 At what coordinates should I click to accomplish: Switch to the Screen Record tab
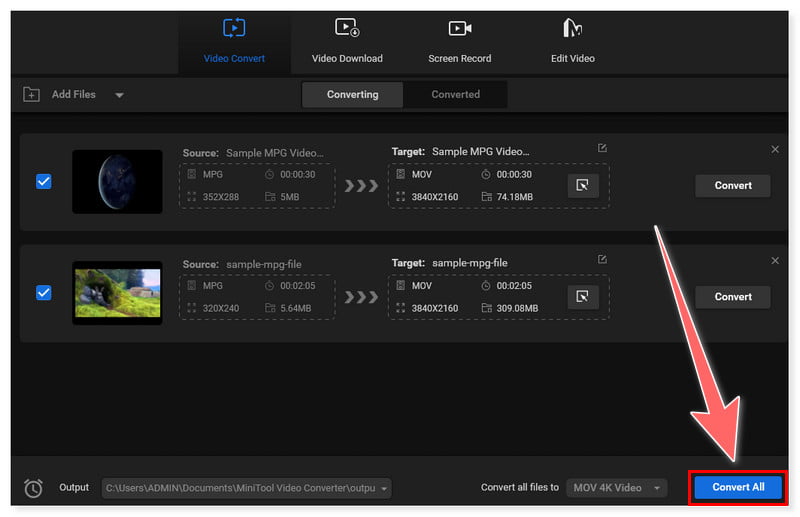coord(460,40)
